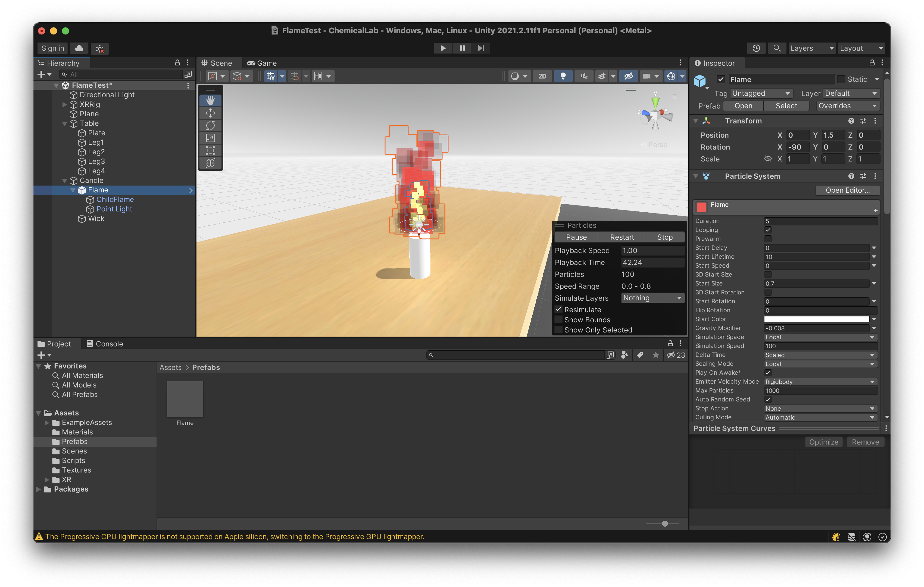Click the Start Color white swatch
Screen dimensions: 924x587
(x=816, y=319)
